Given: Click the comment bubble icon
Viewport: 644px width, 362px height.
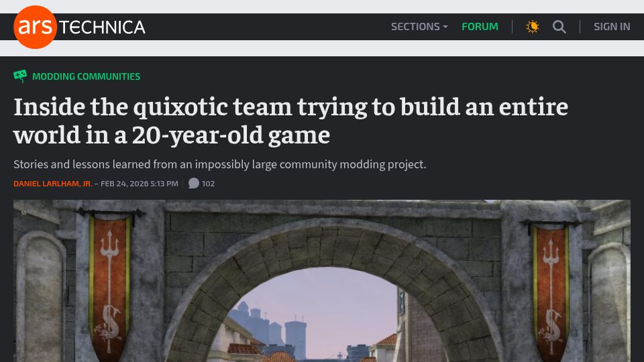Looking at the screenshot, I should click(194, 183).
